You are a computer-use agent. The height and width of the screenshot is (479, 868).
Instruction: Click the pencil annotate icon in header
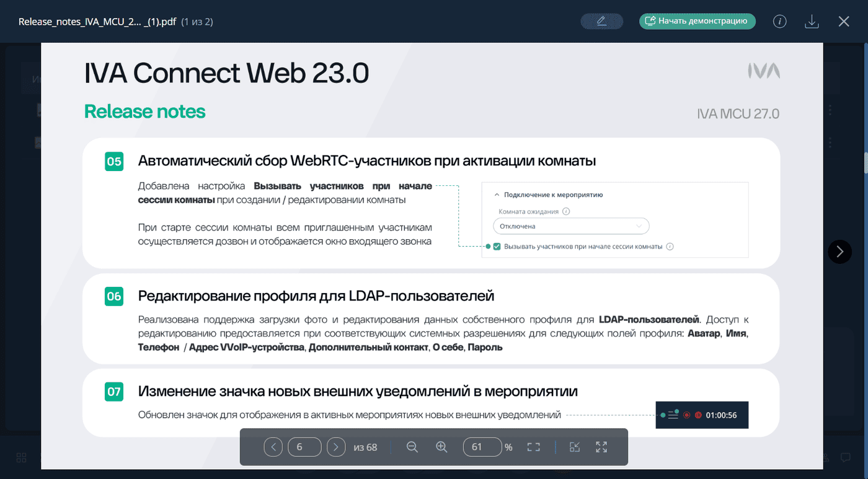pyautogui.click(x=601, y=21)
